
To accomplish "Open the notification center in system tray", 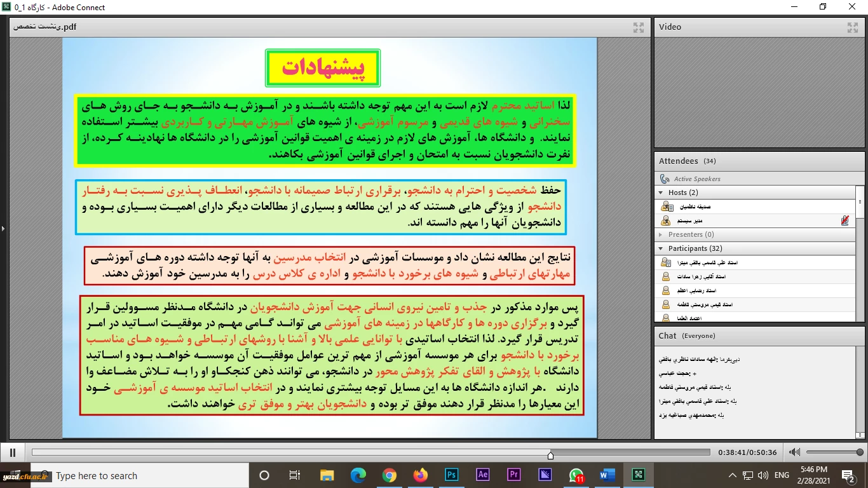I will coord(848,475).
